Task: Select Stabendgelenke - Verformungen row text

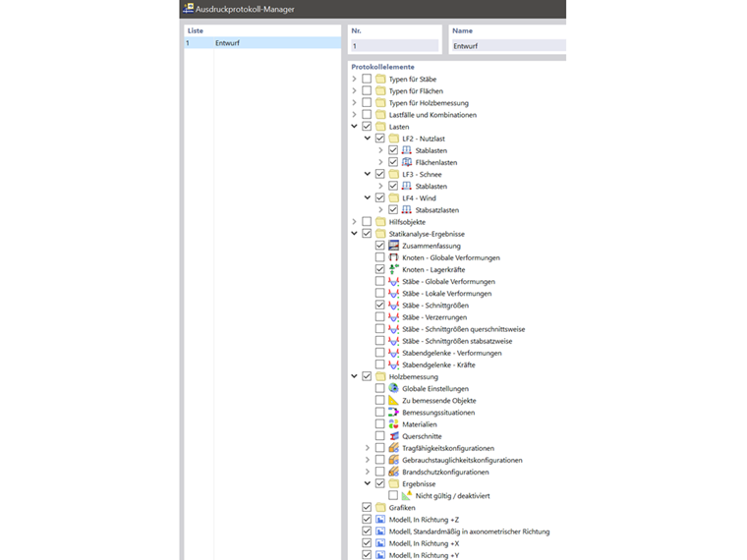Action: pos(451,353)
